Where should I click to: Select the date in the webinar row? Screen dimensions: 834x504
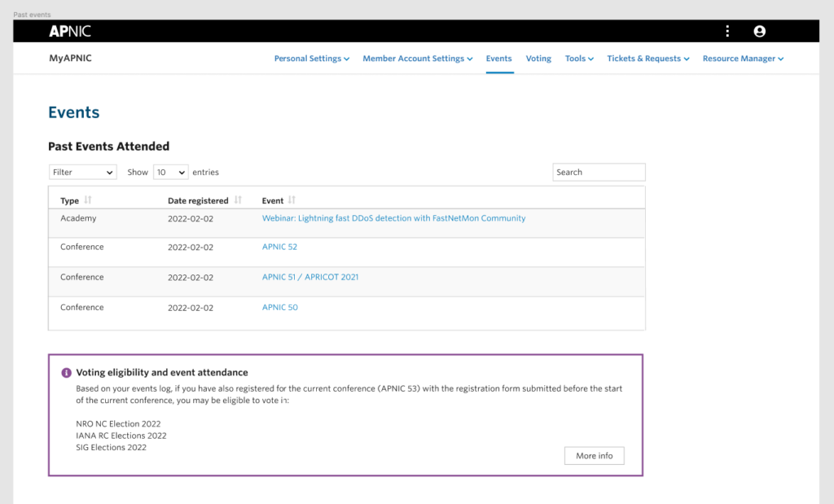tap(191, 218)
